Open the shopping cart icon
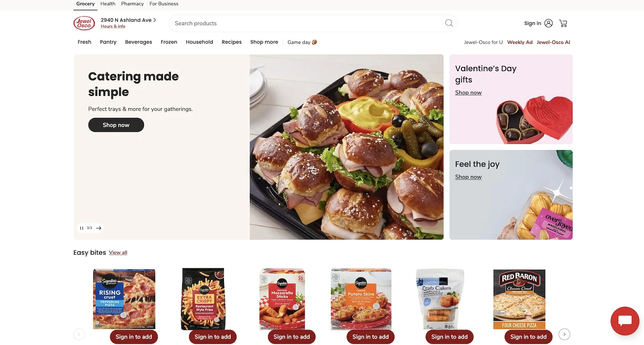This screenshot has width=644, height=345. click(x=563, y=23)
